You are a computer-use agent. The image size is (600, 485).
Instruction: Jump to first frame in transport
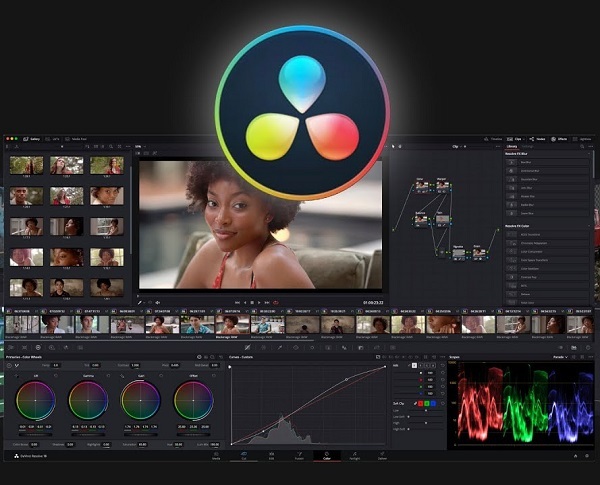[237, 303]
